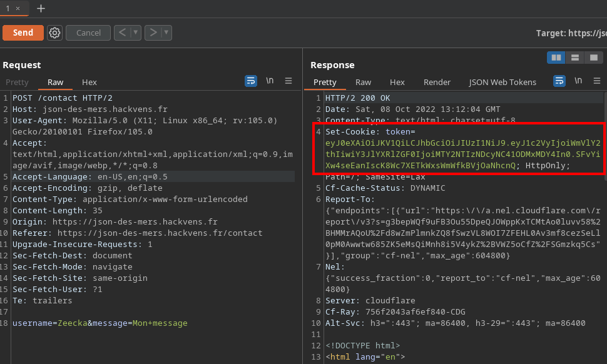Image resolution: width=607 pixels, height=364 pixels.
Task: Open the JSON Web Tokens response tab
Action: pyautogui.click(x=502, y=82)
